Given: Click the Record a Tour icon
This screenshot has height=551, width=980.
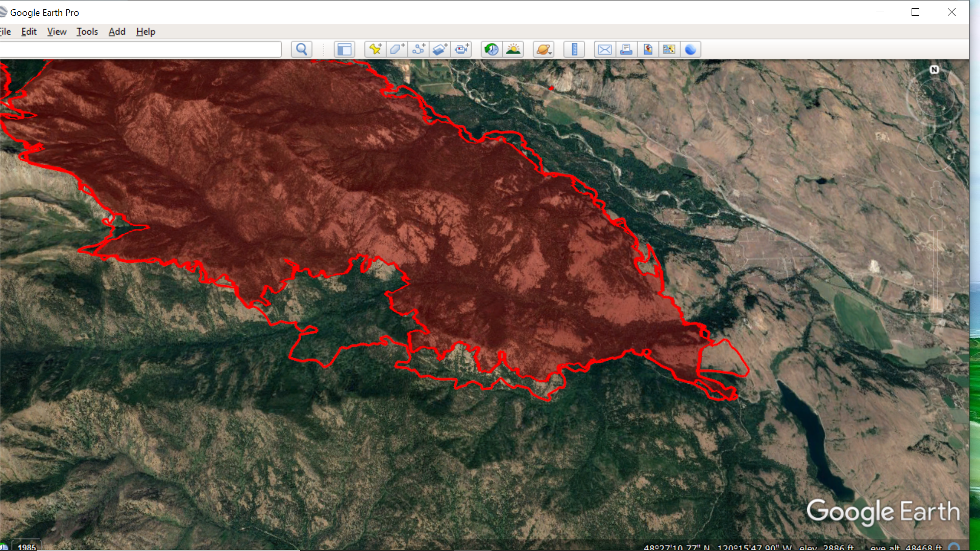Looking at the screenshot, I should click(462, 49).
